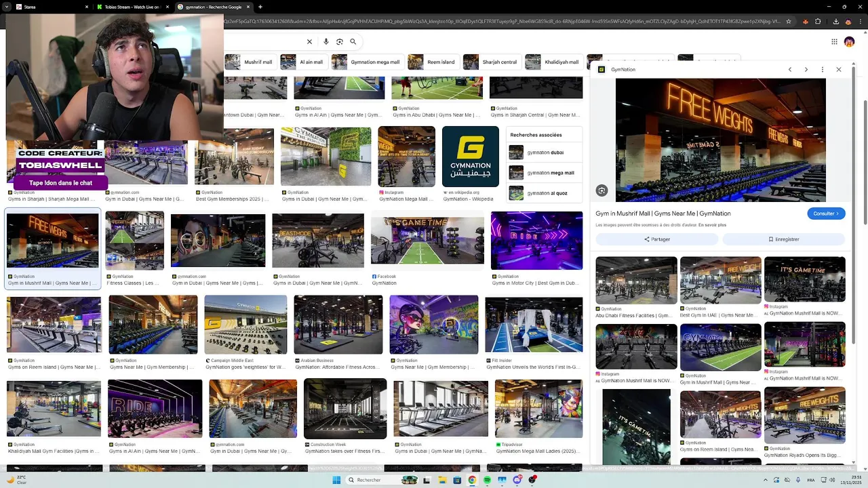Click the address bar URL
This screenshot has width=868, height=488.
pos(502,21)
